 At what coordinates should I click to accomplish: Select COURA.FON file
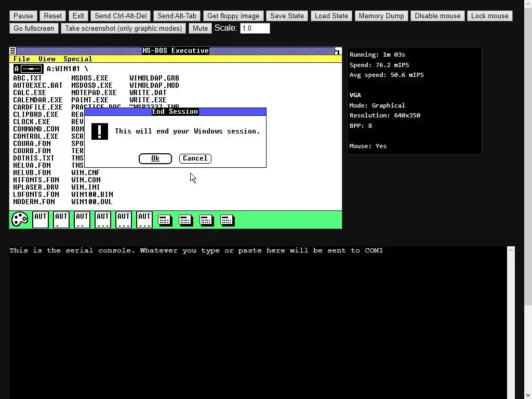click(x=32, y=143)
